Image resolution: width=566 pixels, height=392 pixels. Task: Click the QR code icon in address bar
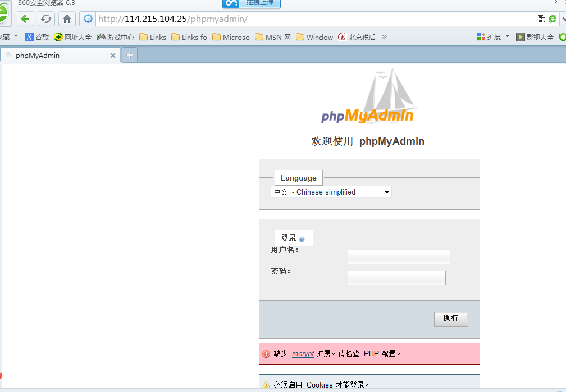click(x=541, y=19)
